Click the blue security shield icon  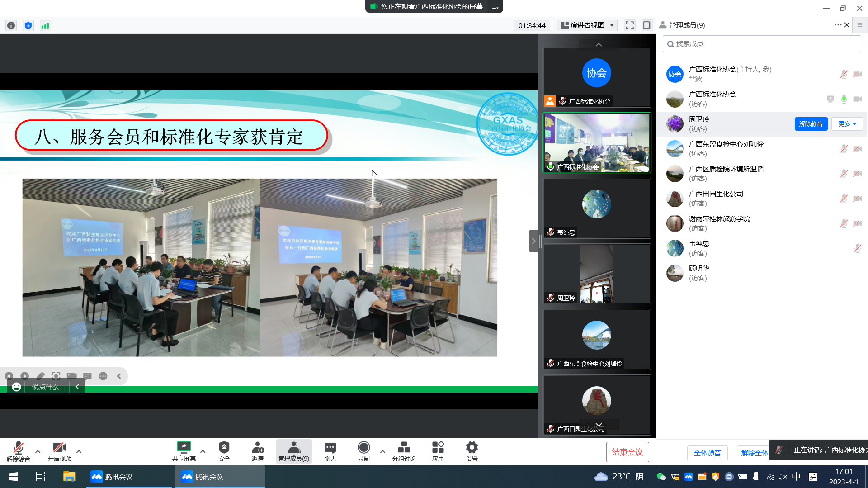pos(28,26)
